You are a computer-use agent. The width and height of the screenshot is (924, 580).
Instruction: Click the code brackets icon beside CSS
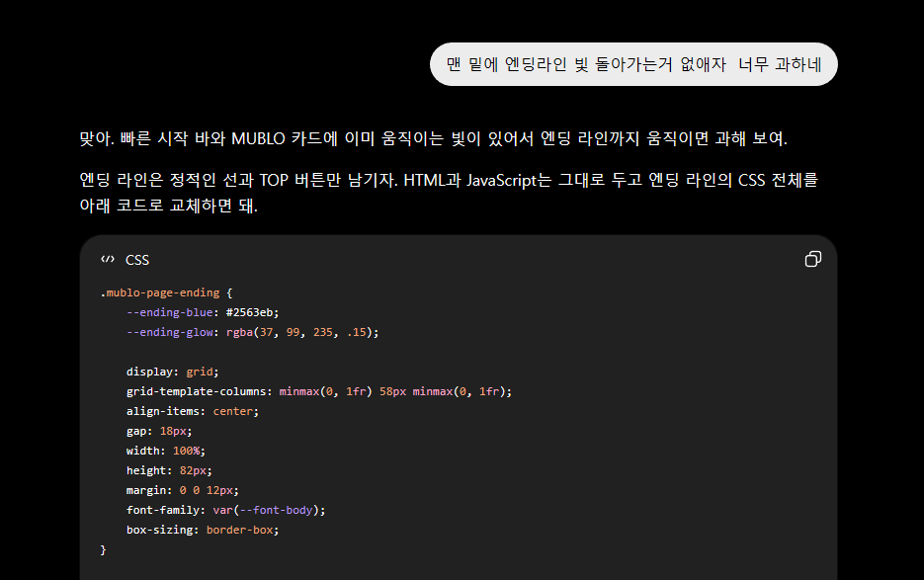(x=108, y=259)
